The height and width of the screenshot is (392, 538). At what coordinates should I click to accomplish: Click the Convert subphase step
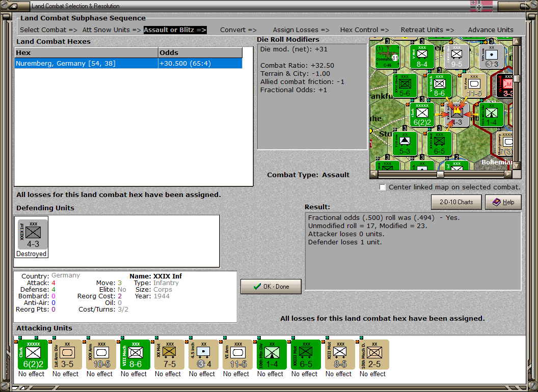(x=238, y=30)
